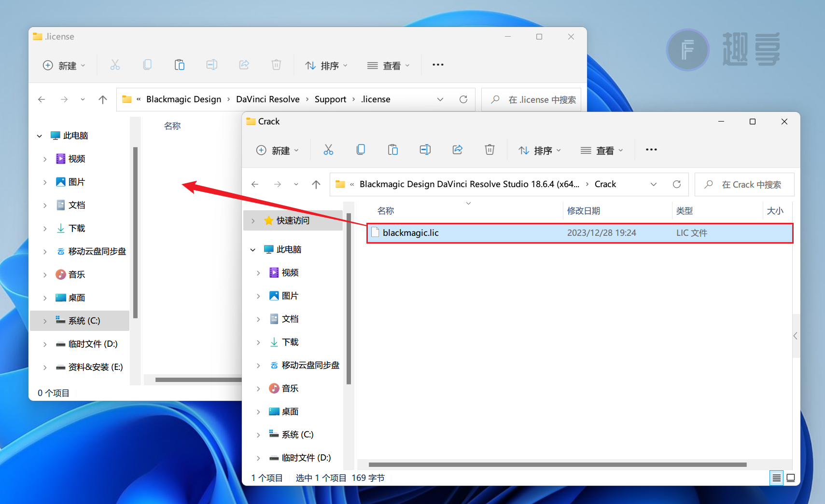Select 临时文件 (D:) in Crack window sidebar

coord(306,458)
